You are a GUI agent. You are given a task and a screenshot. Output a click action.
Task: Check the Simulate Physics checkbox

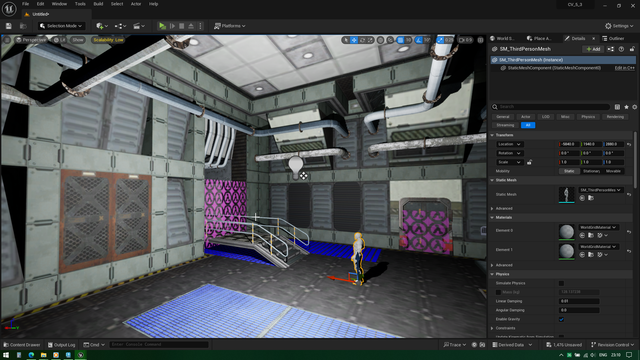[562, 283]
